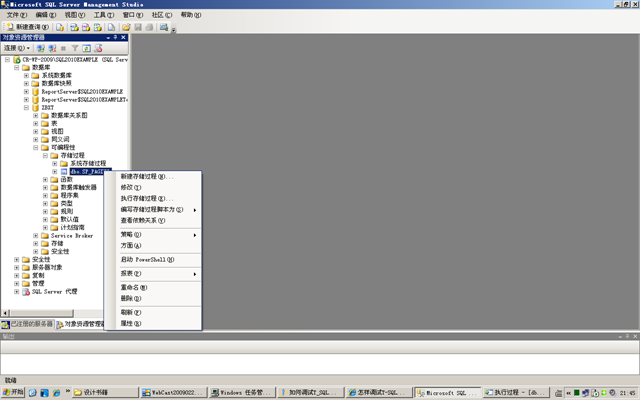Select the Service Broker folder
The width and height of the screenshot is (640, 400).
click(72, 236)
